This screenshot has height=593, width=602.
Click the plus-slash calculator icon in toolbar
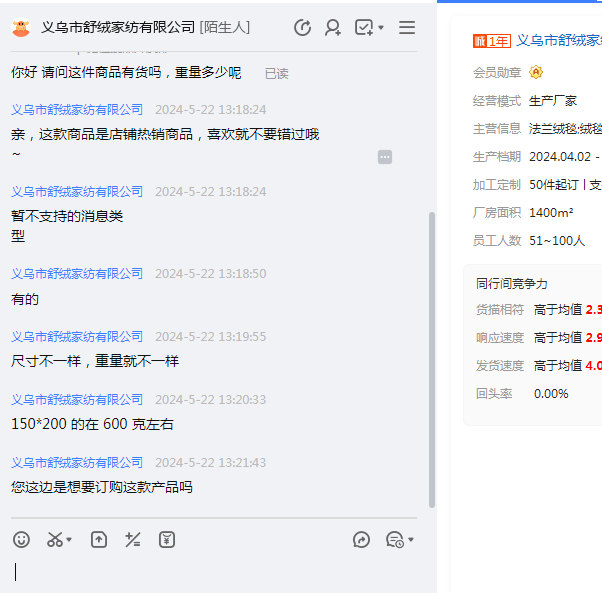133,540
